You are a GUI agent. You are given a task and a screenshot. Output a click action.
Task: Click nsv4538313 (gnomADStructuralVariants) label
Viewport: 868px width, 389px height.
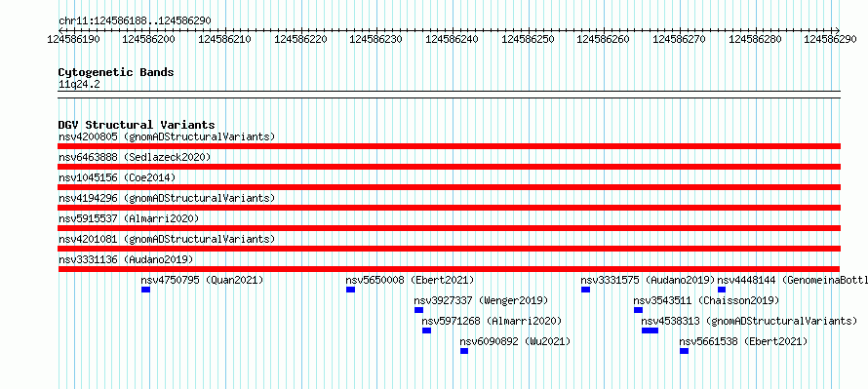[x=749, y=321]
